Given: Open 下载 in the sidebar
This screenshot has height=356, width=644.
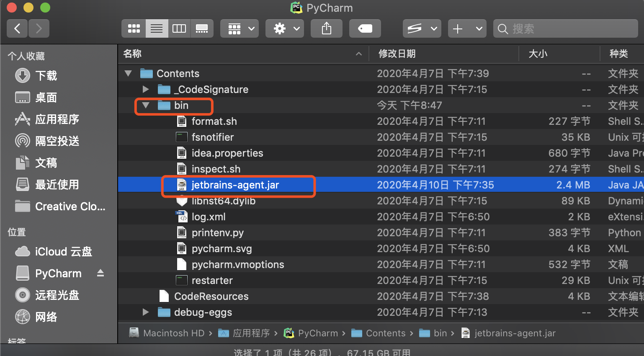Looking at the screenshot, I should pos(46,76).
